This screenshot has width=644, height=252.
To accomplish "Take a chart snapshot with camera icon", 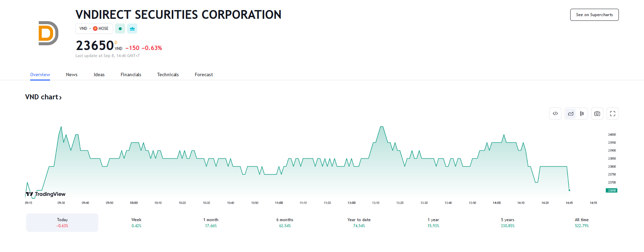I will click(x=597, y=114).
